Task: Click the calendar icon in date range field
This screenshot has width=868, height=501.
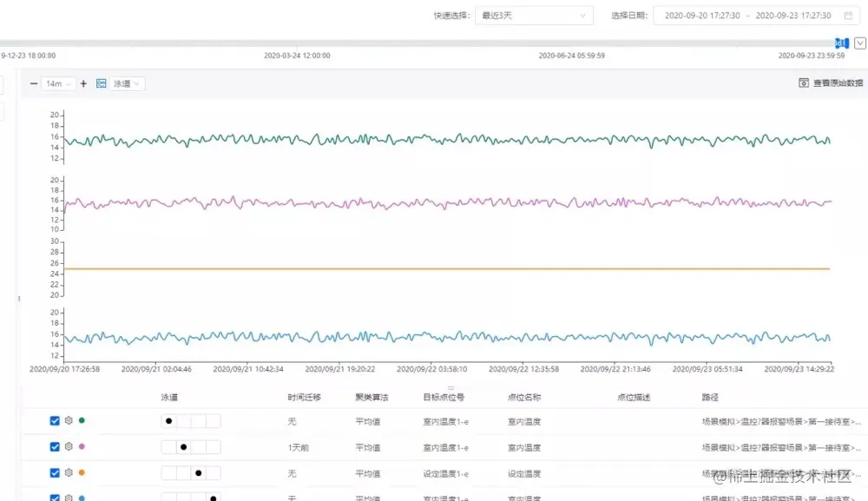Action: point(848,16)
